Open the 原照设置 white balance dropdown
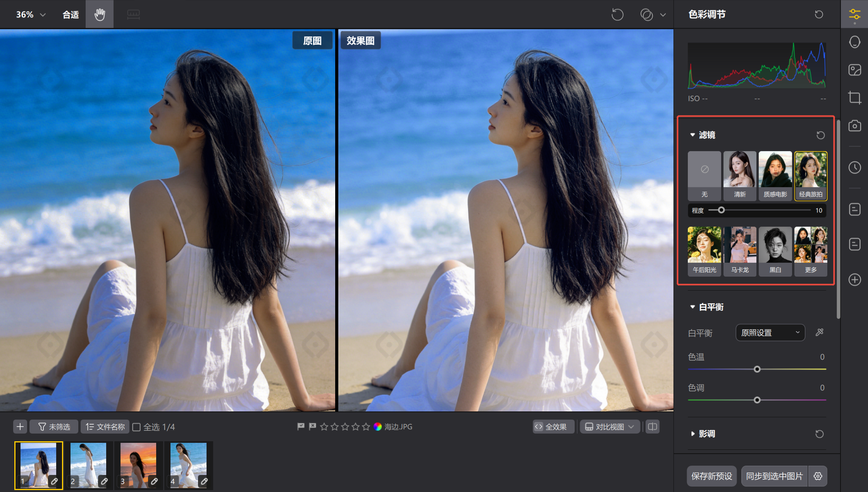 pyautogui.click(x=770, y=333)
